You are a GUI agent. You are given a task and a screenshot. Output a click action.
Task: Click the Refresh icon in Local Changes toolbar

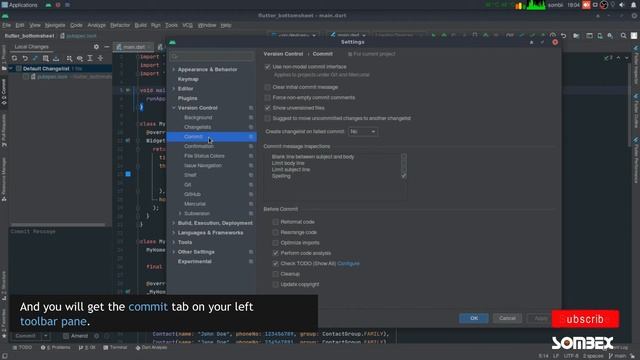coord(14,59)
